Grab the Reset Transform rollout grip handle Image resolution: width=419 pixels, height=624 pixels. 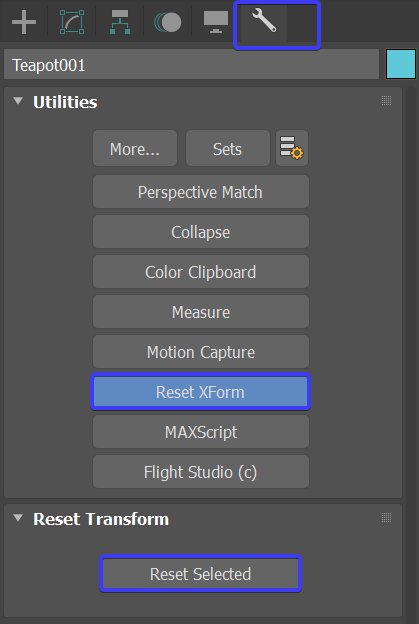click(x=386, y=517)
